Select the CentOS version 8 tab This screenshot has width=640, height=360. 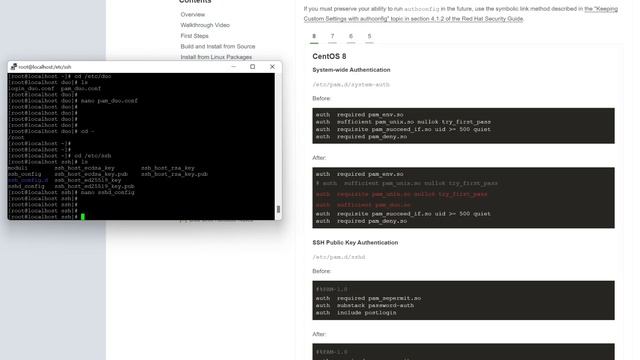314,37
